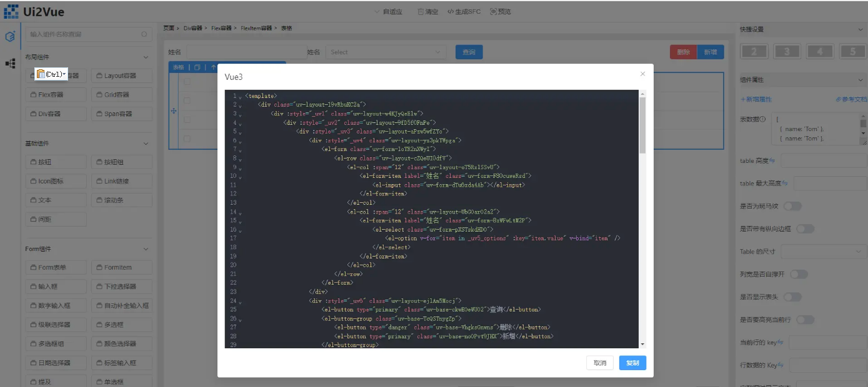Click the paste options clipboard icon
The height and width of the screenshot is (387, 868).
[41, 74]
